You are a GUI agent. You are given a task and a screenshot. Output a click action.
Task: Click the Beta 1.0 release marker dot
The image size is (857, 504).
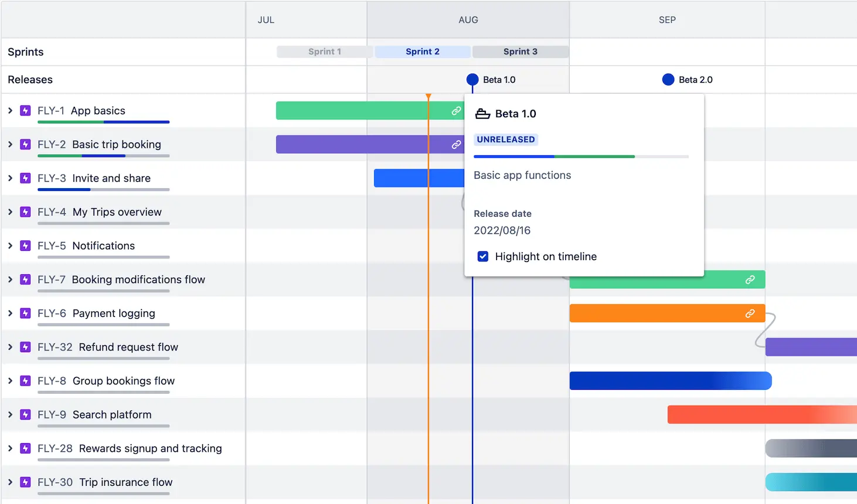472,80
